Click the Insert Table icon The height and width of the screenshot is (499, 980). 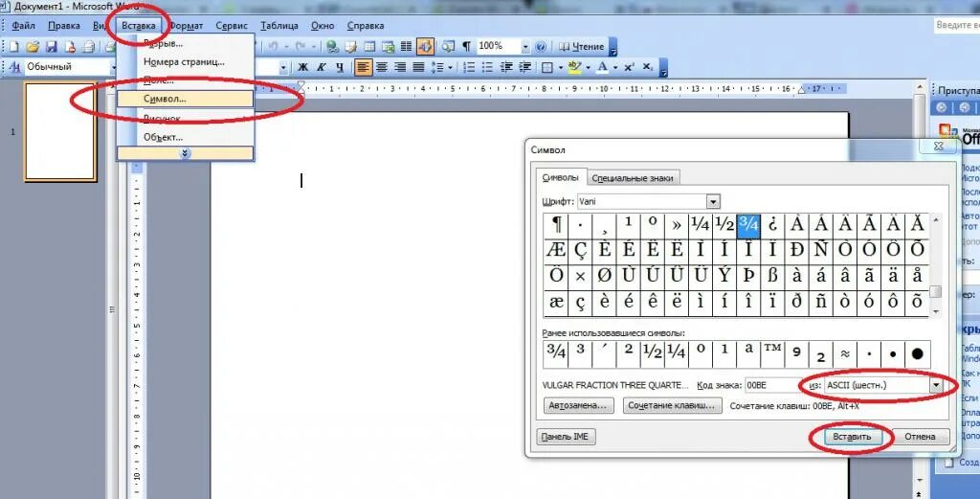370,46
